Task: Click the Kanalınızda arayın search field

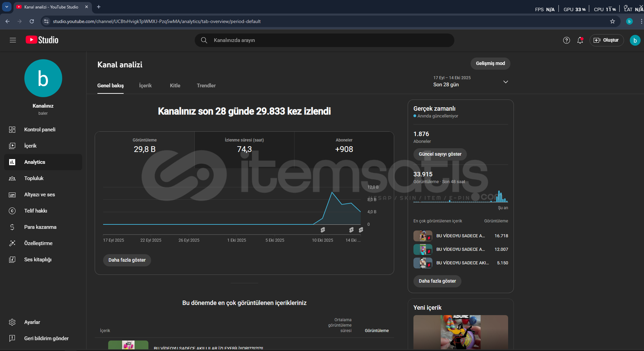Action: (325, 40)
